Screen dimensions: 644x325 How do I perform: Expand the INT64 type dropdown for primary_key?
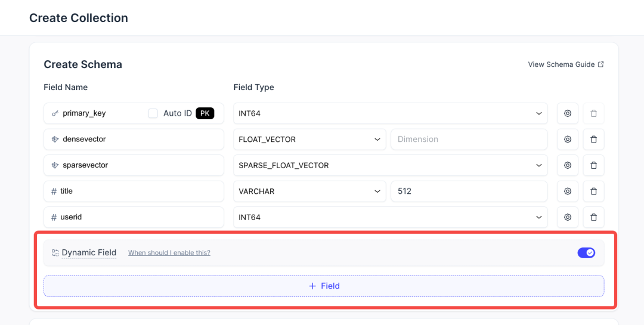(x=390, y=113)
